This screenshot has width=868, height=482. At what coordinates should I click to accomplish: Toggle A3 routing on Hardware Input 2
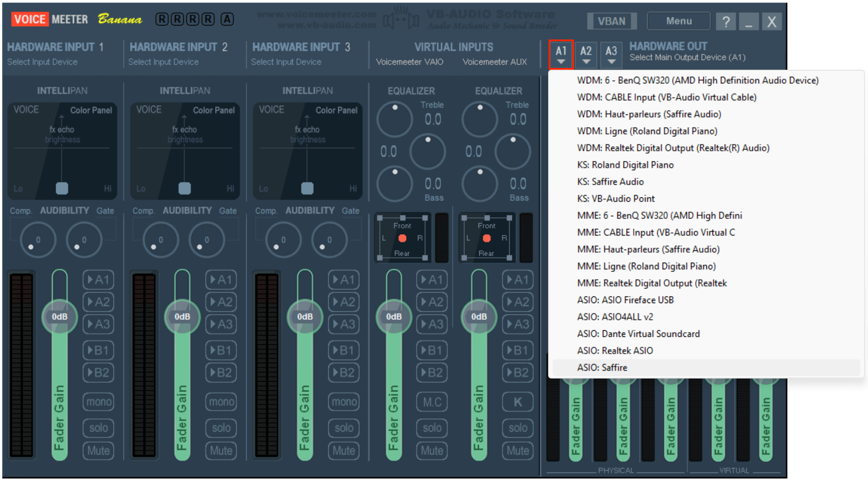click(x=221, y=324)
